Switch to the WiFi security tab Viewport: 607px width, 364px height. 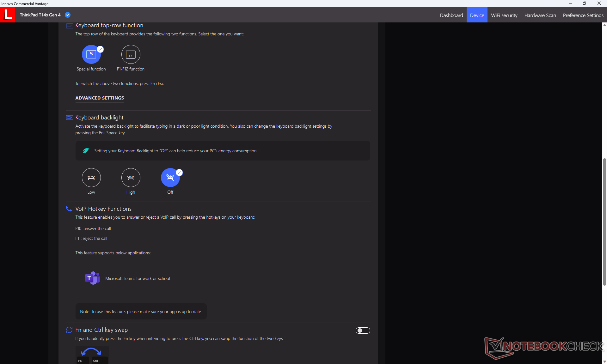(x=504, y=15)
